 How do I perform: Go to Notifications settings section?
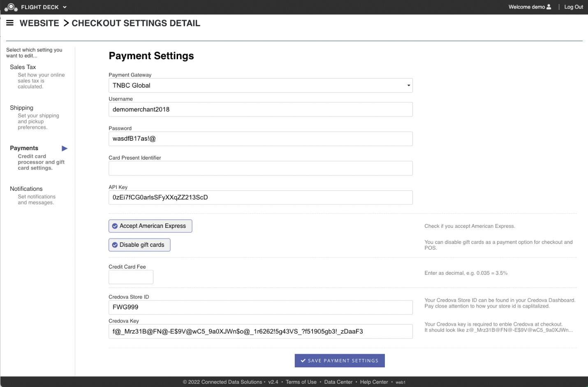point(26,189)
